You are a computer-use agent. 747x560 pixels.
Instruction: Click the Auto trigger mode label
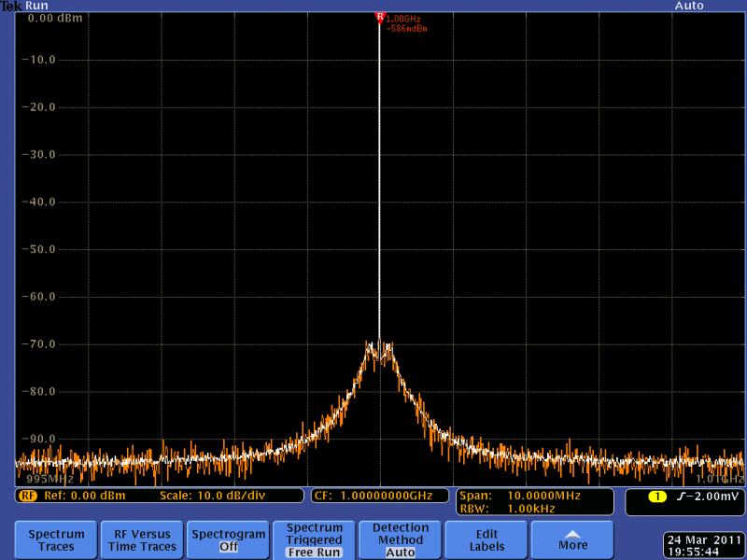(x=688, y=6)
